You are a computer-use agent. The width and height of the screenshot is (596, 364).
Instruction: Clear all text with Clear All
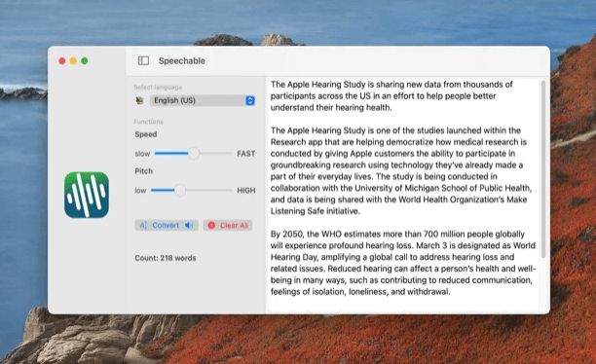(228, 226)
